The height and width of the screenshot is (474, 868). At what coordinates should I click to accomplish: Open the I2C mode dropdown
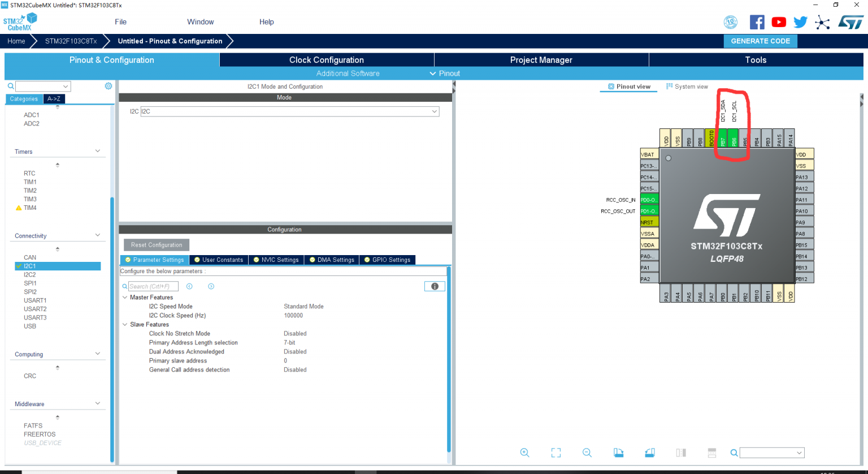(289, 111)
